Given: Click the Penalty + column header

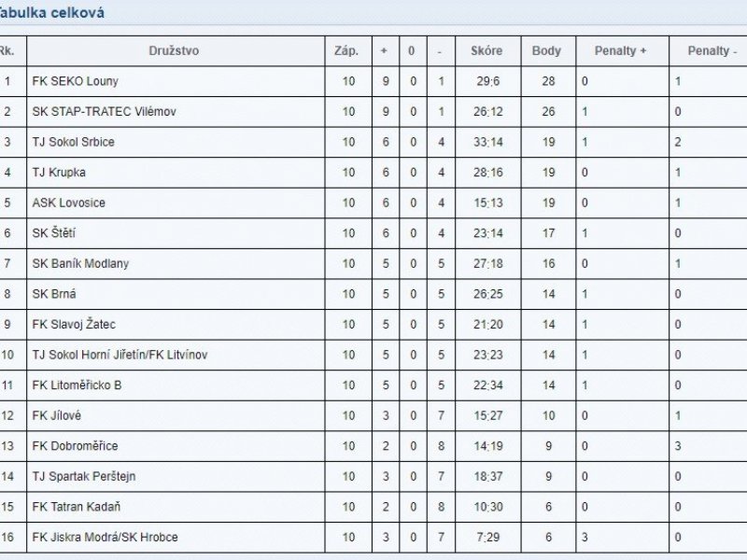Looking at the screenshot, I should click(620, 51).
